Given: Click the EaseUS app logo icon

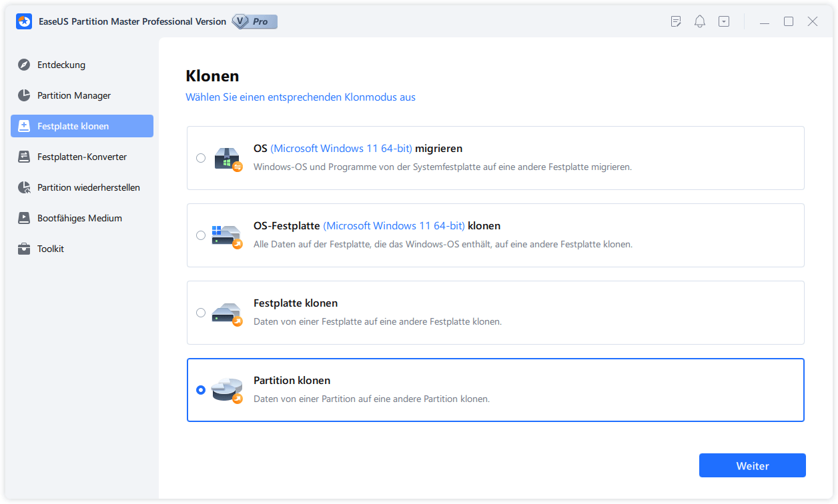Looking at the screenshot, I should [x=24, y=21].
